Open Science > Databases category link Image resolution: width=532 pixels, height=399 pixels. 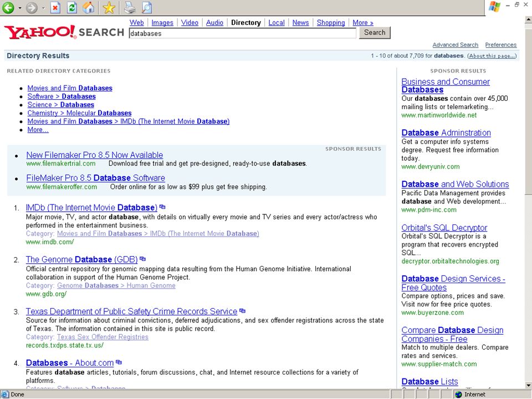pyautogui.click(x=61, y=105)
